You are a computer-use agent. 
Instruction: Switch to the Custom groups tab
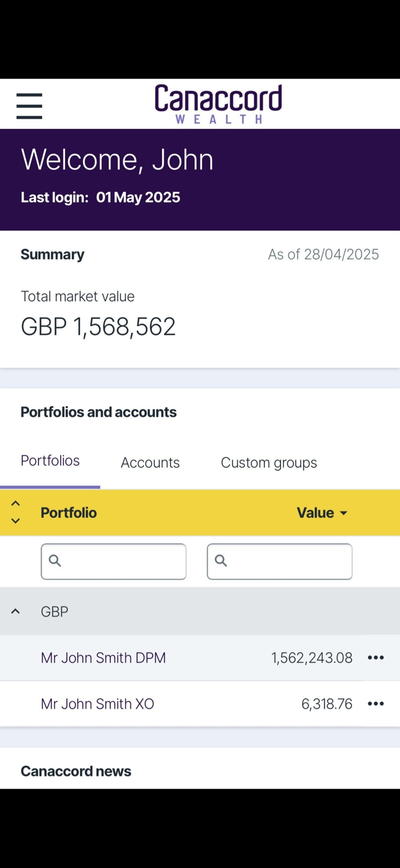pos(269,463)
